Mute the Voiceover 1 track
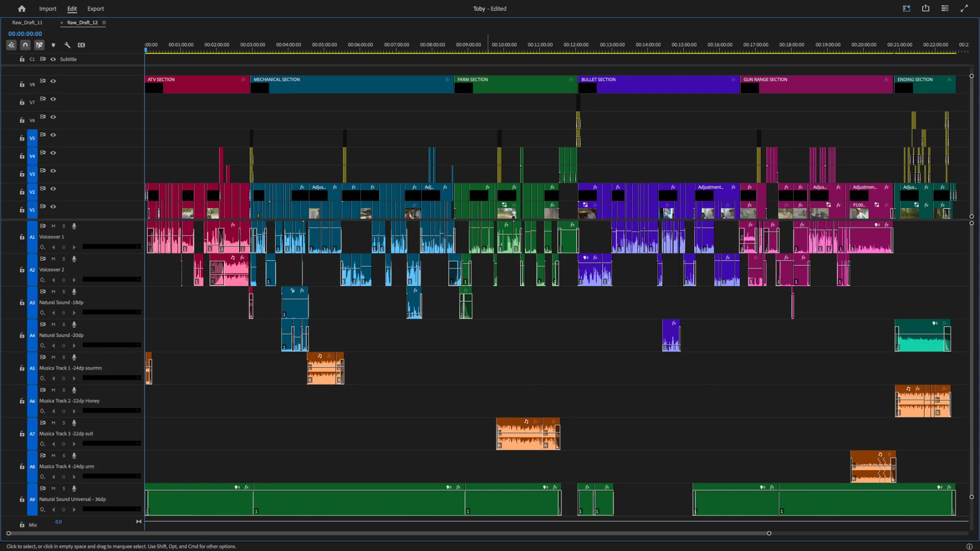 point(53,226)
